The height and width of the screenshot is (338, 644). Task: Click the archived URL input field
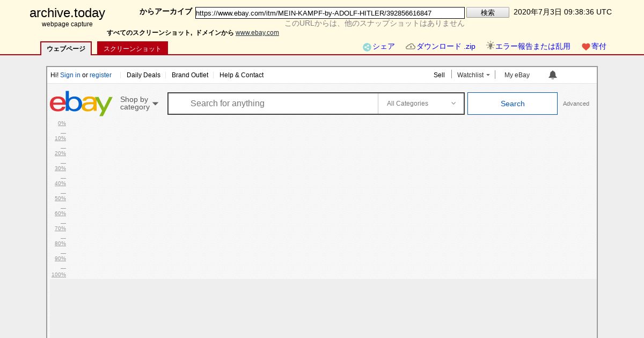tap(330, 13)
